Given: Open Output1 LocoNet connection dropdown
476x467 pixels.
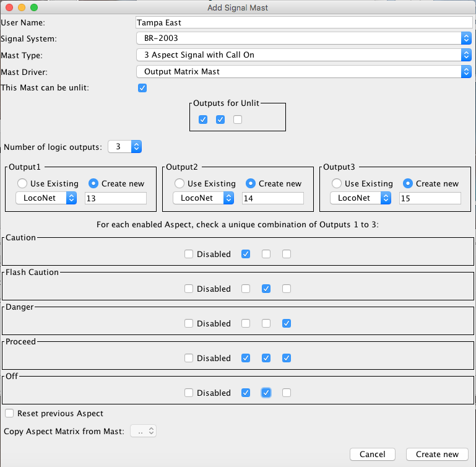Looking at the screenshot, I should (x=46, y=198).
